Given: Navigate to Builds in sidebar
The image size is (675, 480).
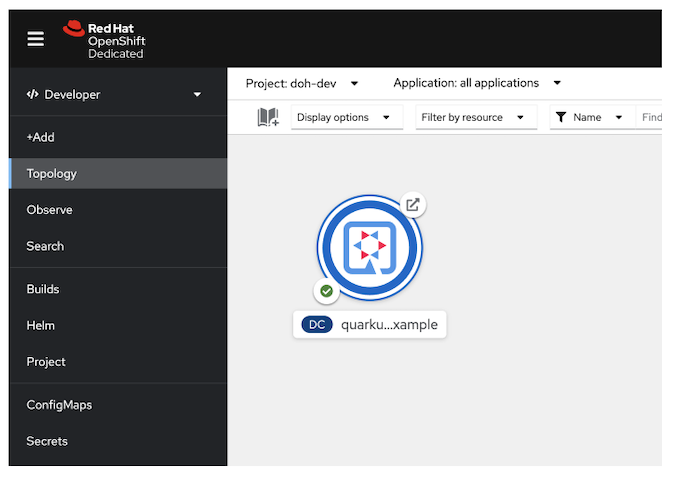Looking at the screenshot, I should point(43,289).
